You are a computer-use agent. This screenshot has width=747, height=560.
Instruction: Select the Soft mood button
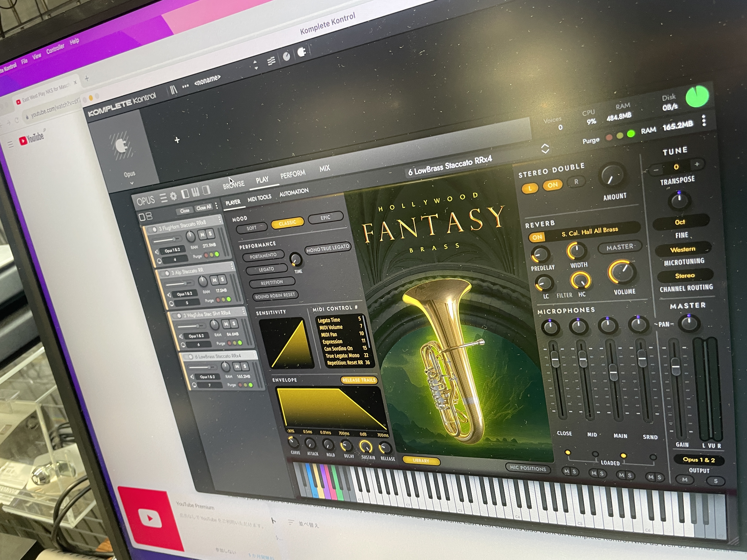[x=252, y=228]
